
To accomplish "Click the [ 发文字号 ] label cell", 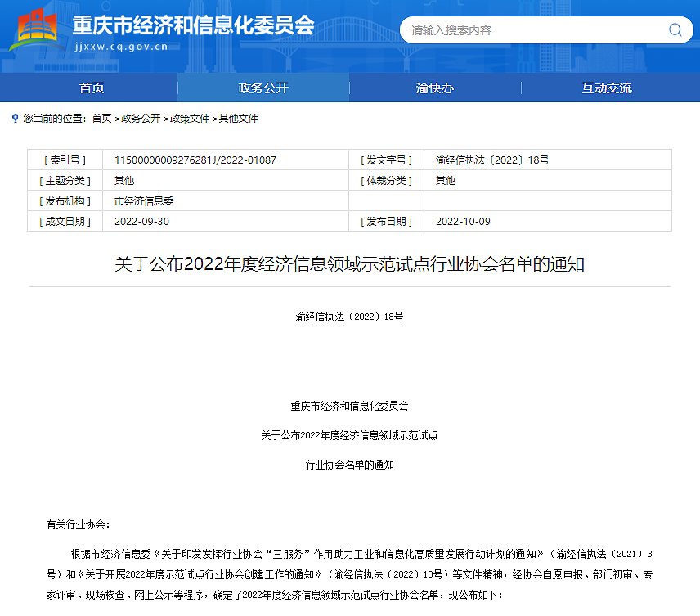I will (387, 160).
